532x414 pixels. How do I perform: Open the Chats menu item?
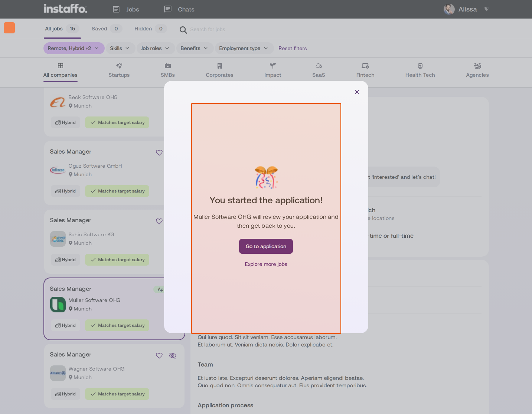coord(179,9)
